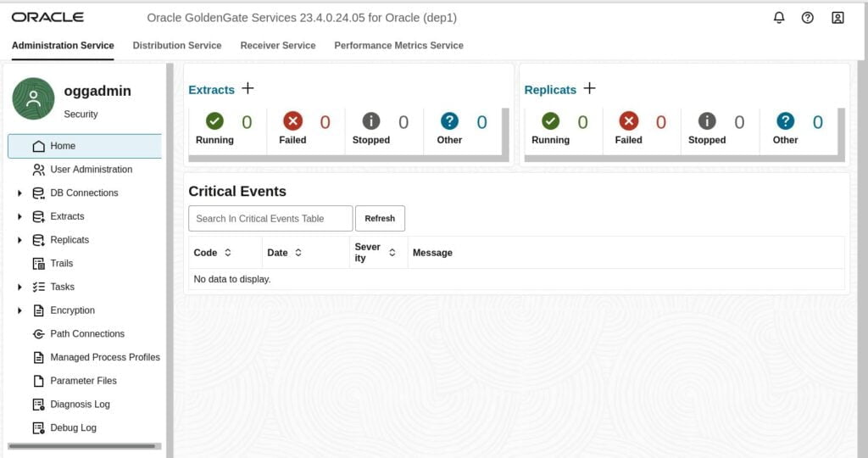Click the Replicats Running green check icon
The width and height of the screenshot is (868, 458).
tap(550, 121)
